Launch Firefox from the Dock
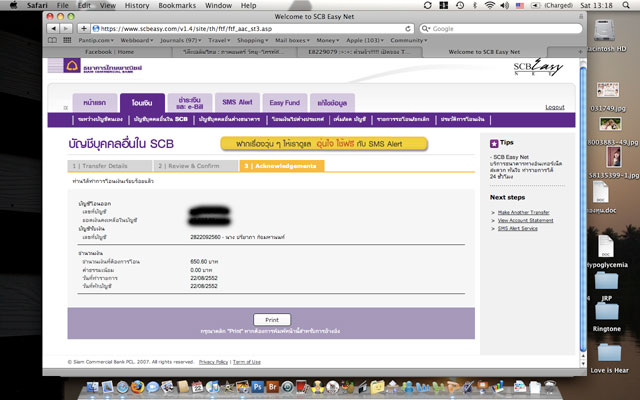The image size is (640, 400). click(138, 386)
